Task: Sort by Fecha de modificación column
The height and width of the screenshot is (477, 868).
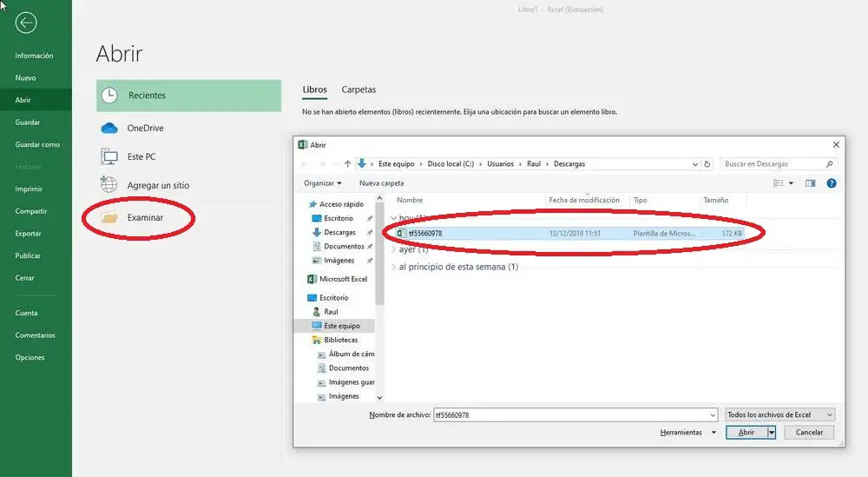Action: point(584,200)
